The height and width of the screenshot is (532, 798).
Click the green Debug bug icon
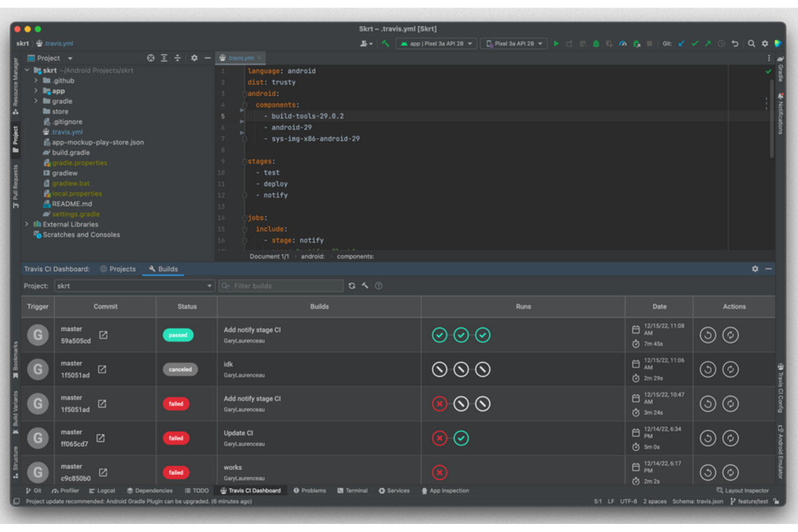pyautogui.click(x=596, y=44)
